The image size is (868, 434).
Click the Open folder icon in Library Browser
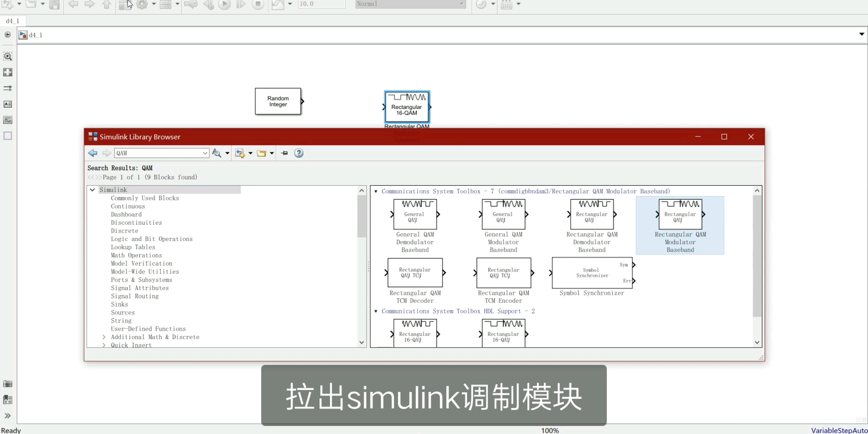pos(262,153)
